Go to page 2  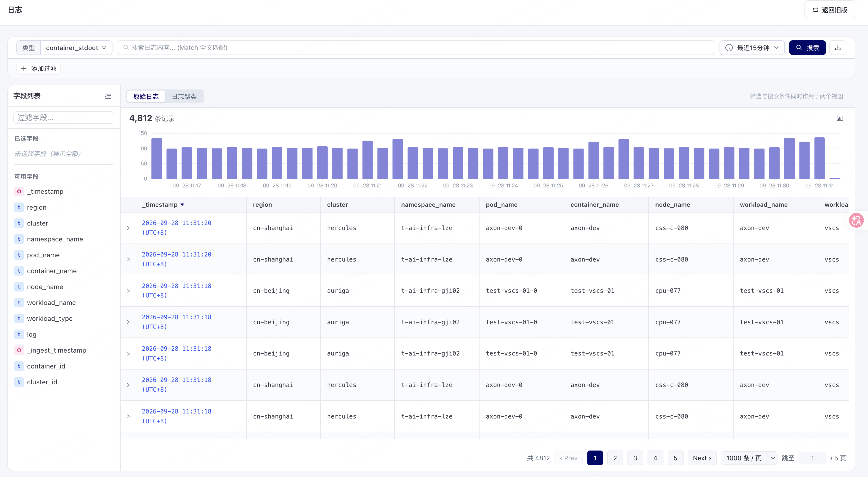[615, 458]
